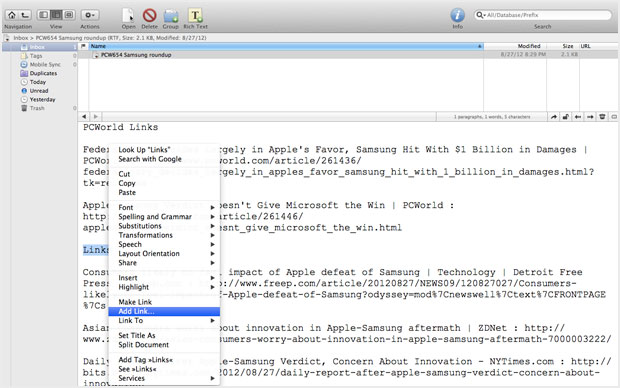Image resolution: width=620 pixels, height=388 pixels.
Task: Choose Look Up "Links" from context menu
Action: (164, 150)
